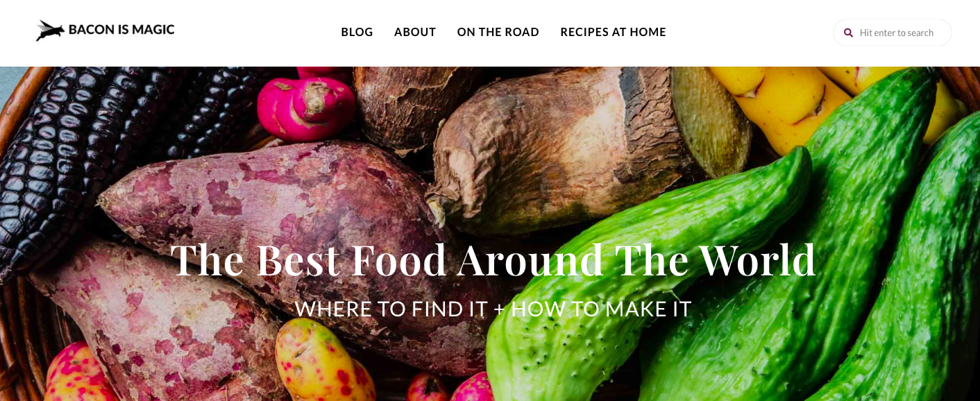The width and height of the screenshot is (980, 401).
Task: Click the plus sign in the subheading
Action: [499, 309]
